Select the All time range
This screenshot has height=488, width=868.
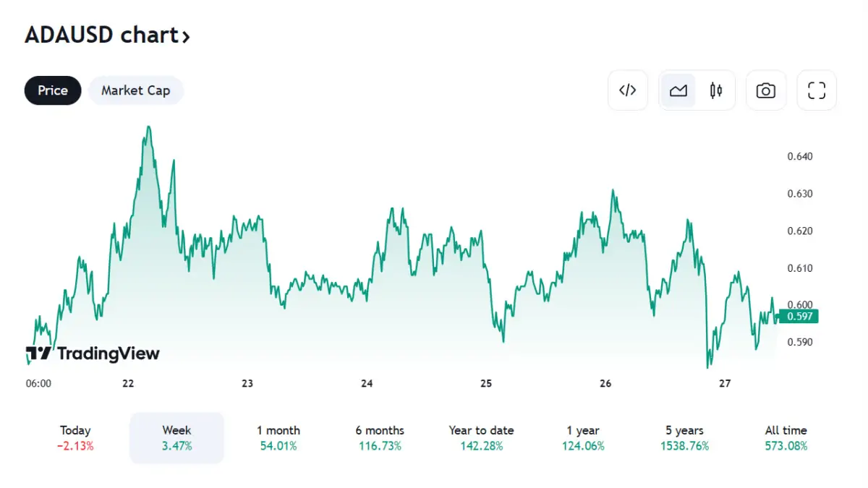point(786,438)
